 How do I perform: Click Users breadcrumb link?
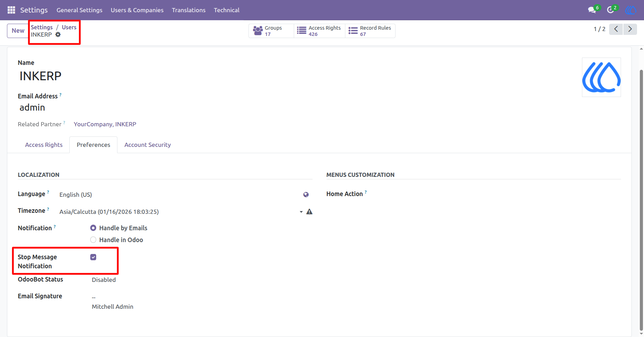point(69,27)
